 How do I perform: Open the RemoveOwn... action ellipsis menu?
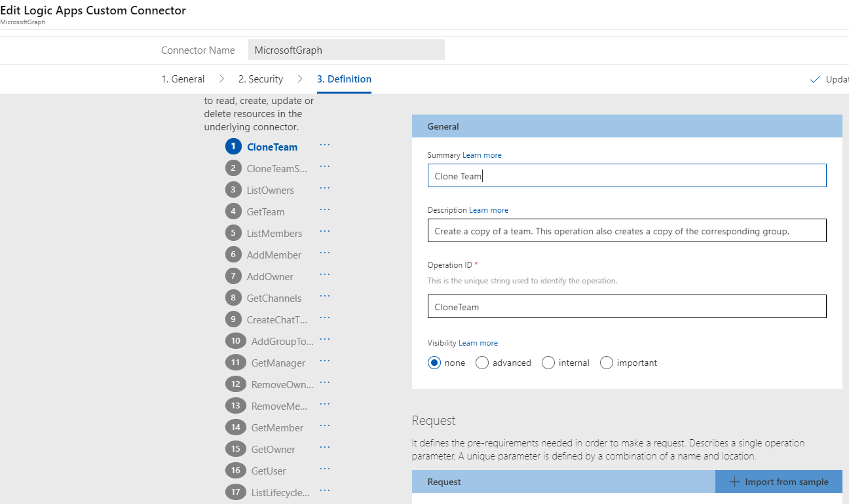325,383
